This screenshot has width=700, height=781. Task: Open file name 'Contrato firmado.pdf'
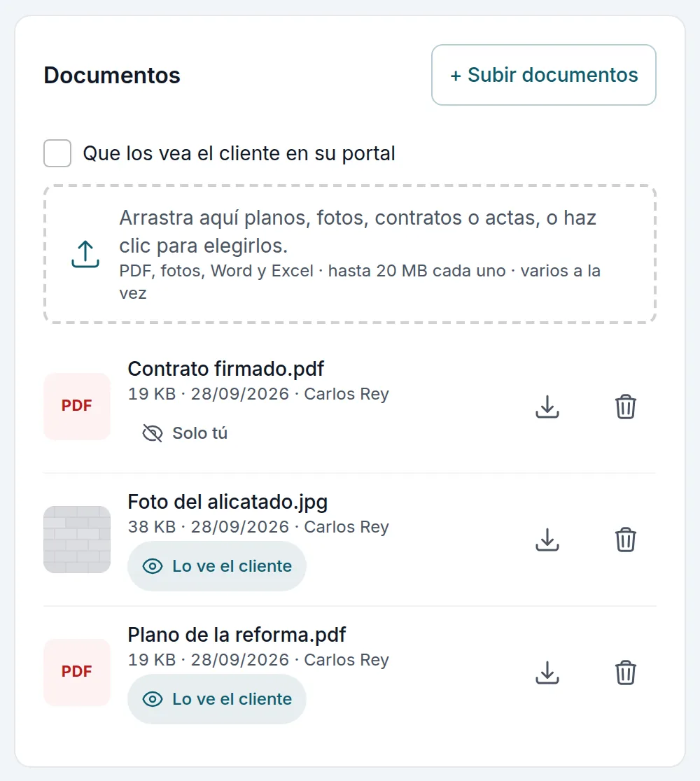pyautogui.click(x=225, y=369)
